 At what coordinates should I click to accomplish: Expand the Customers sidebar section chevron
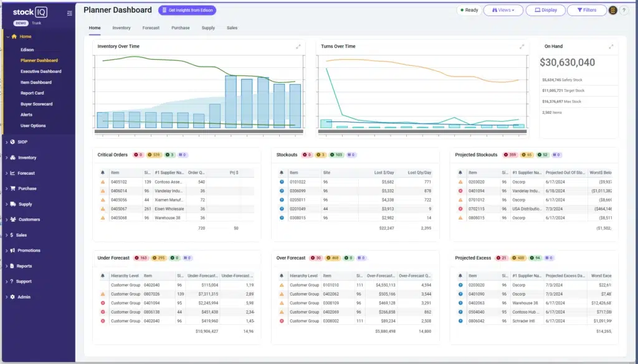6,220
